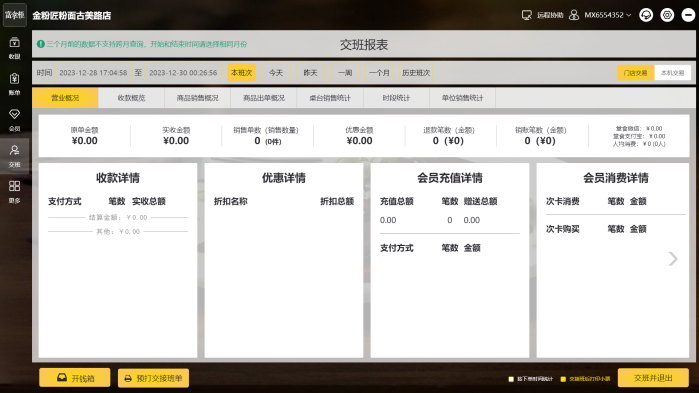Click the 次卡购买 row label

563,229
